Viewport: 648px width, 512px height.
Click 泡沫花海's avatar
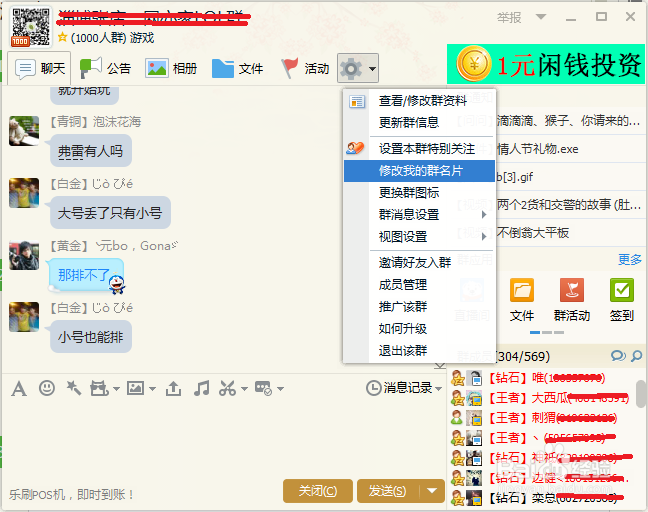pos(24,131)
